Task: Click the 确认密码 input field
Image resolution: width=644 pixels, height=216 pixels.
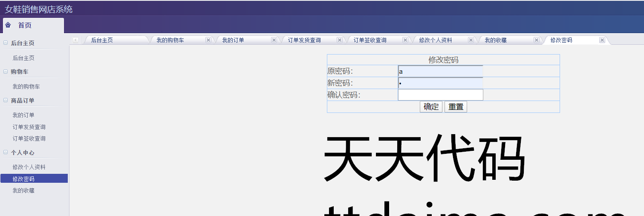Action: tap(440, 95)
